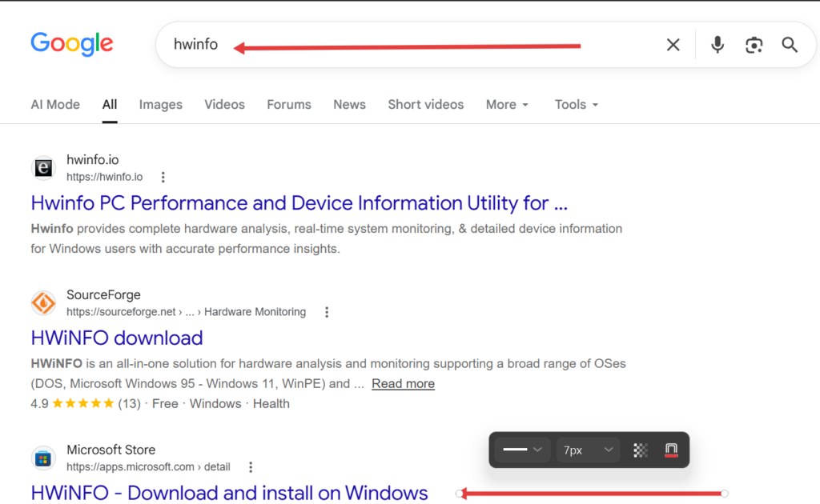
Task: Click the apps.microsoft.com detail breadcrumb
Action: [148, 467]
